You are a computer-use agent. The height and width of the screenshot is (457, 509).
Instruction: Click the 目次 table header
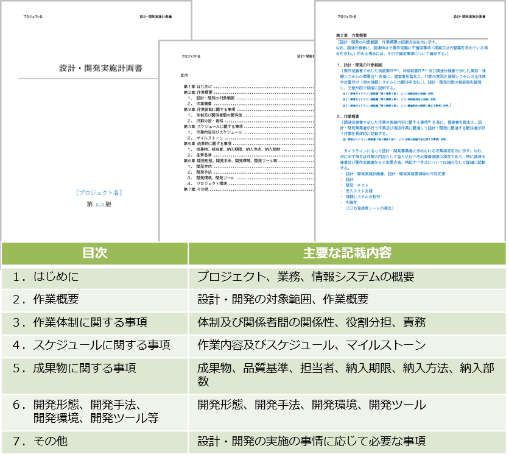point(95,254)
